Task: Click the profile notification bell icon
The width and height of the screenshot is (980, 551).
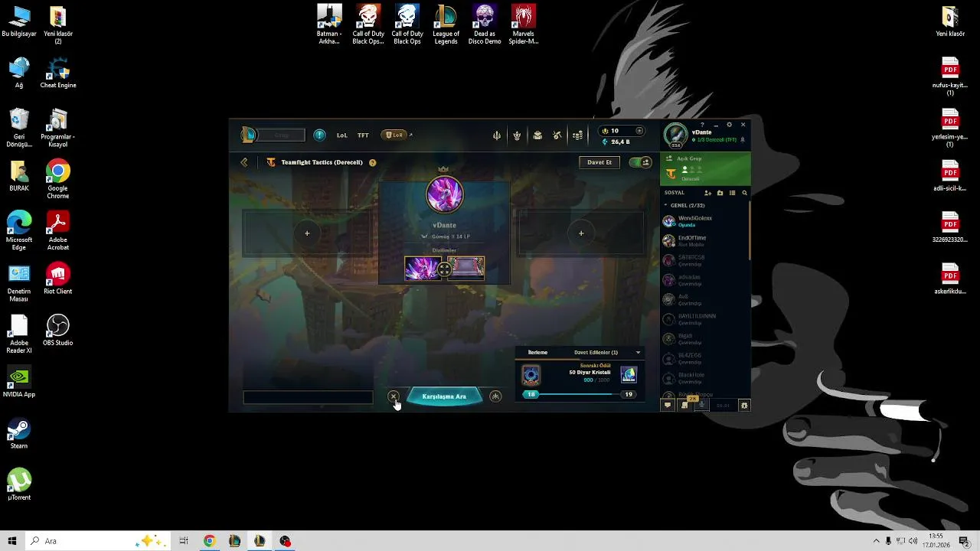Action: tap(742, 140)
